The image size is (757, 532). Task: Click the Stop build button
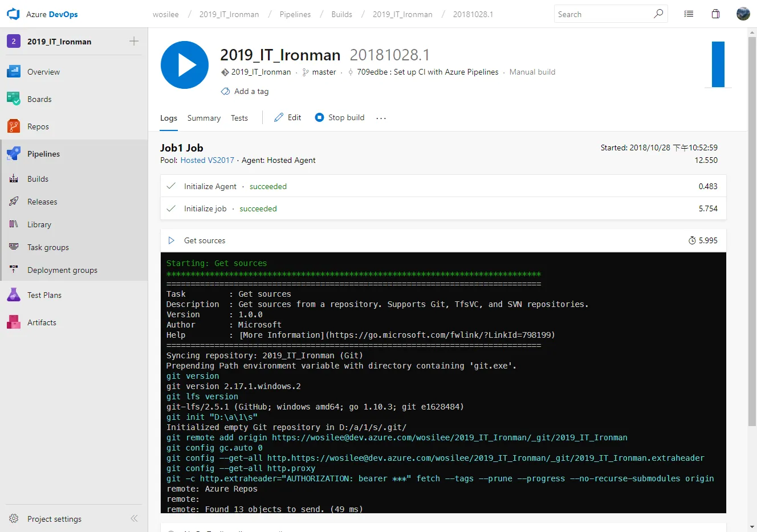(339, 117)
